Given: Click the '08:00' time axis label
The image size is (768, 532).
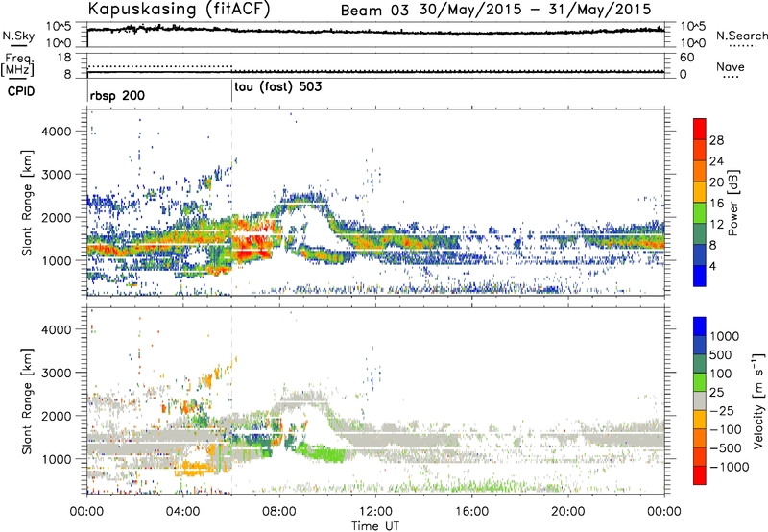Looking at the screenshot, I should [279, 512].
